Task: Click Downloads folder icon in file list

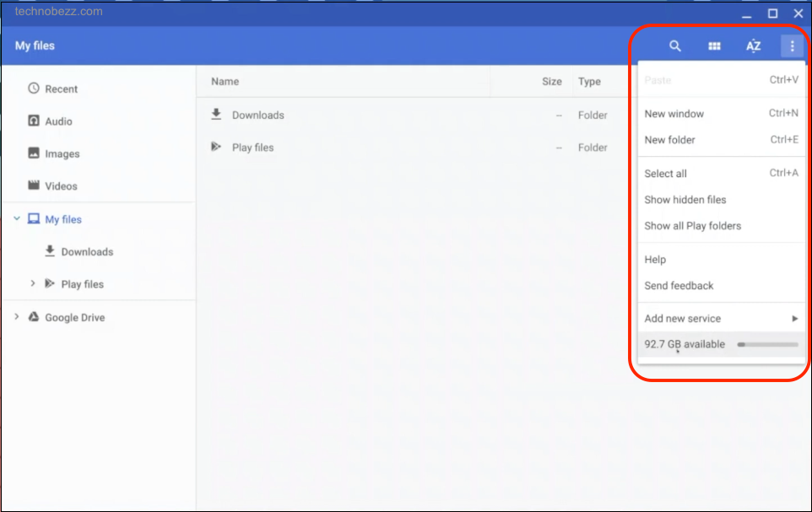Action: click(216, 115)
